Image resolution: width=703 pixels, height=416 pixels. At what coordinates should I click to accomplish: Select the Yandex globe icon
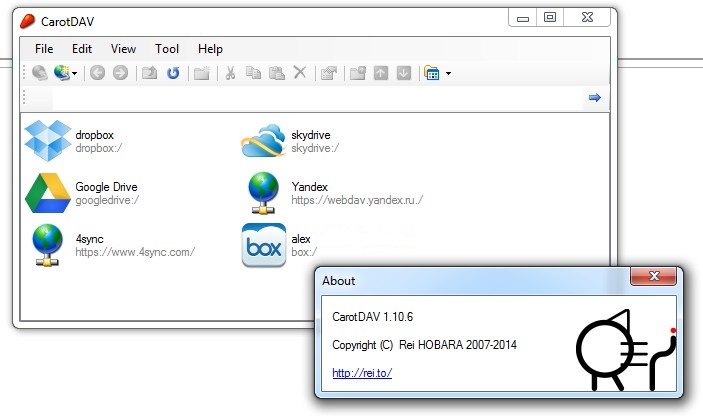click(263, 193)
